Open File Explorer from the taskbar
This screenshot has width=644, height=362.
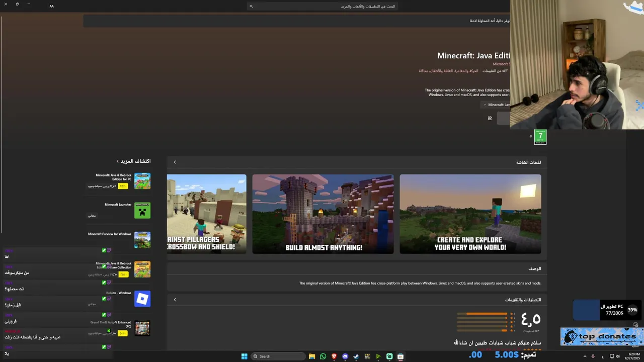point(312,356)
